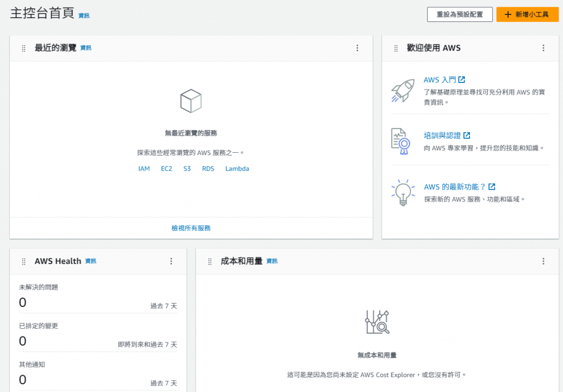
Task: Click the 主控台首頁 page heading
Action: coord(42,13)
